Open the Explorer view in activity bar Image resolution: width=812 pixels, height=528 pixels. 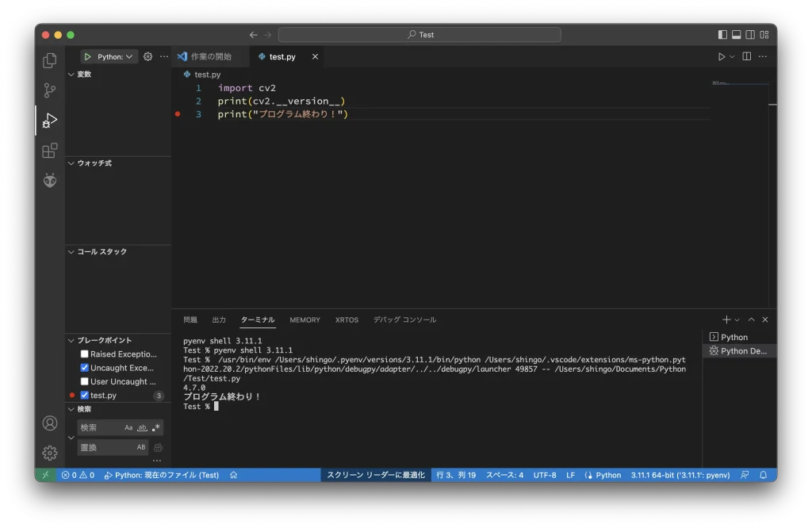tap(50, 60)
